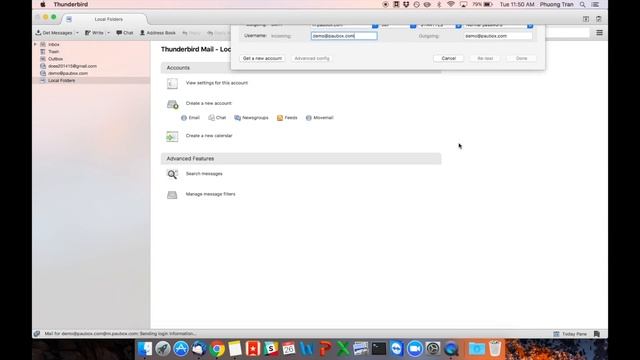Click the Advanced config button
Screen dimensions: 640x360
312,58
